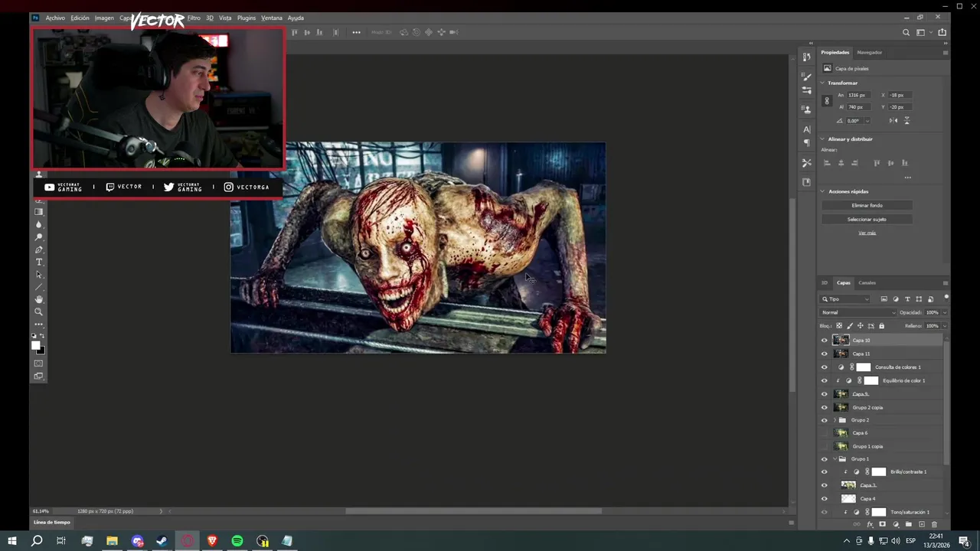Select the Type tool
This screenshot has width=980, height=551.
[39, 262]
